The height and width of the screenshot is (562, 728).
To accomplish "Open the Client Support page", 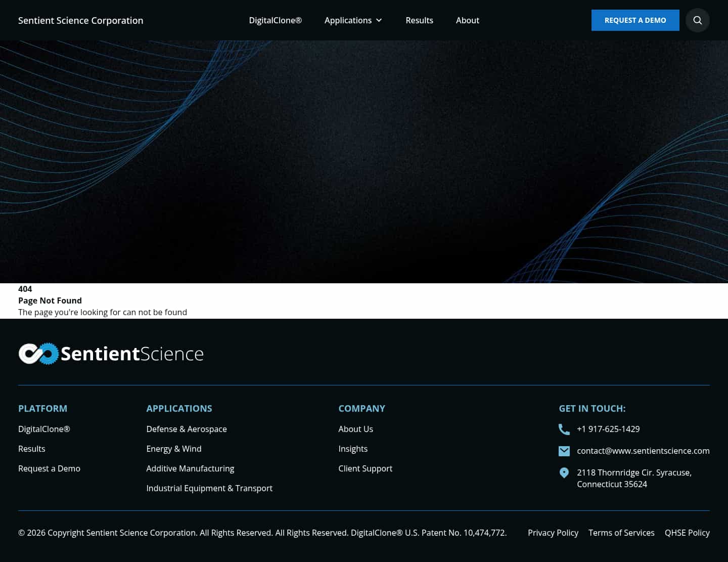I will click(365, 468).
